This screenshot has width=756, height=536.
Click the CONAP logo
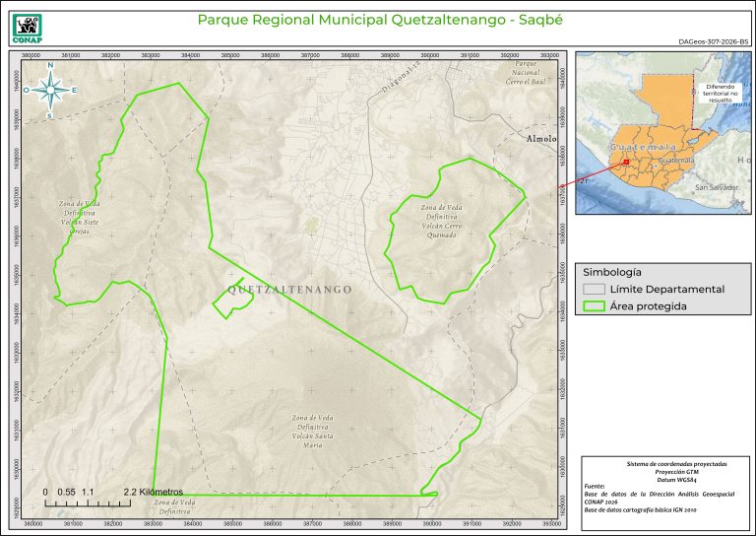pos(27,25)
